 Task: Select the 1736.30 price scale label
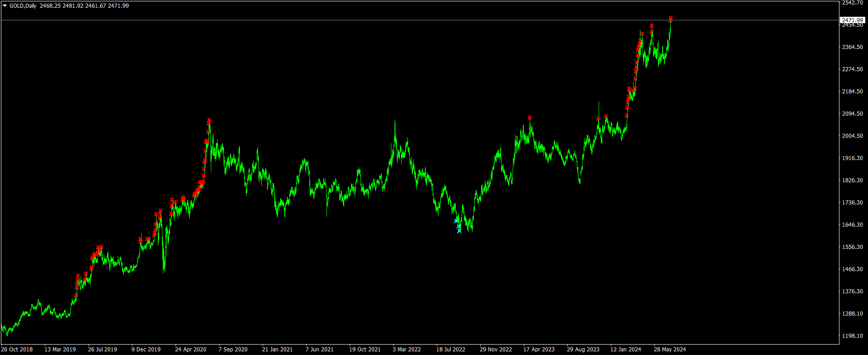point(853,203)
